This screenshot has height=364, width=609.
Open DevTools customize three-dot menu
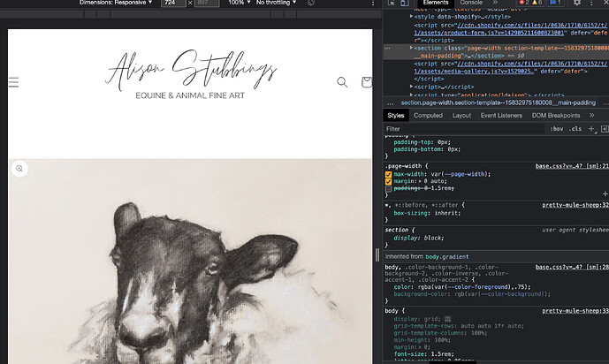click(591, 3)
